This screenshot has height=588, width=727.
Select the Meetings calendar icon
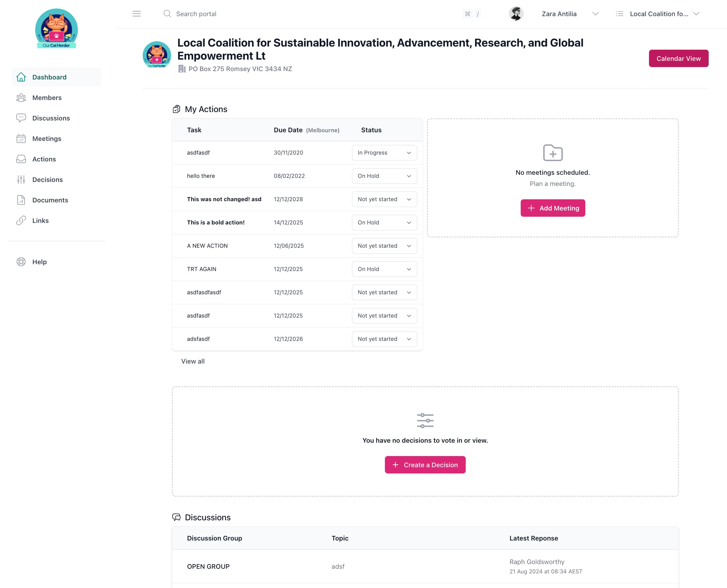point(21,138)
